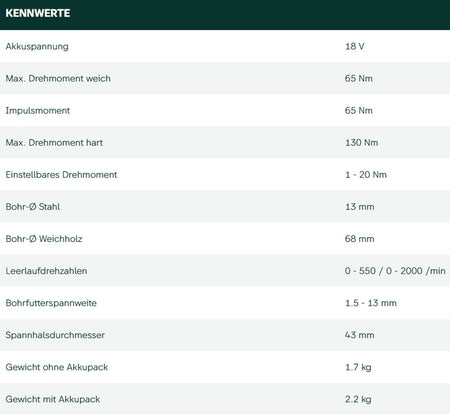This screenshot has height=414, width=450.
Task: Click the 1.7 kg value
Action: [358, 367]
